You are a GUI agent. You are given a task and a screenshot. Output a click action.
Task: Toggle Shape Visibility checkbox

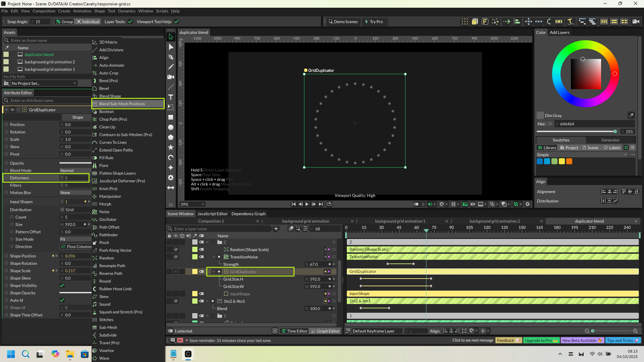[x=62, y=286]
